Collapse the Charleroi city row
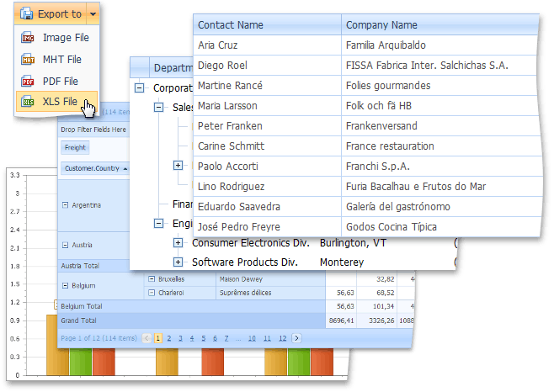 [152, 293]
